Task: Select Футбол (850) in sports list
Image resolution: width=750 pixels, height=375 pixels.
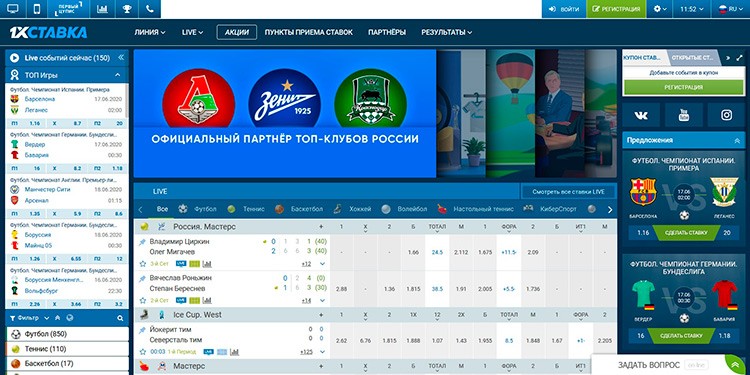Action: 67,334
